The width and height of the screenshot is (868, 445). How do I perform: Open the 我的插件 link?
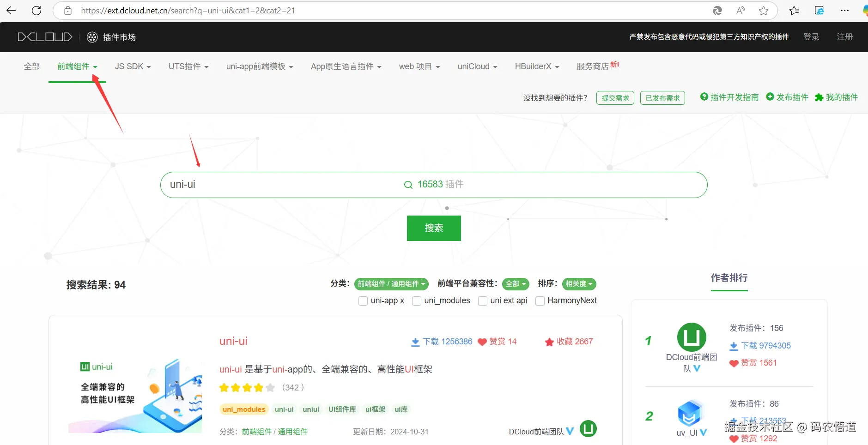[842, 97]
